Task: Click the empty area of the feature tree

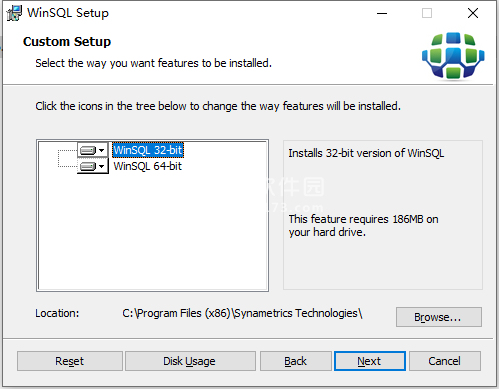Action: pos(152,230)
